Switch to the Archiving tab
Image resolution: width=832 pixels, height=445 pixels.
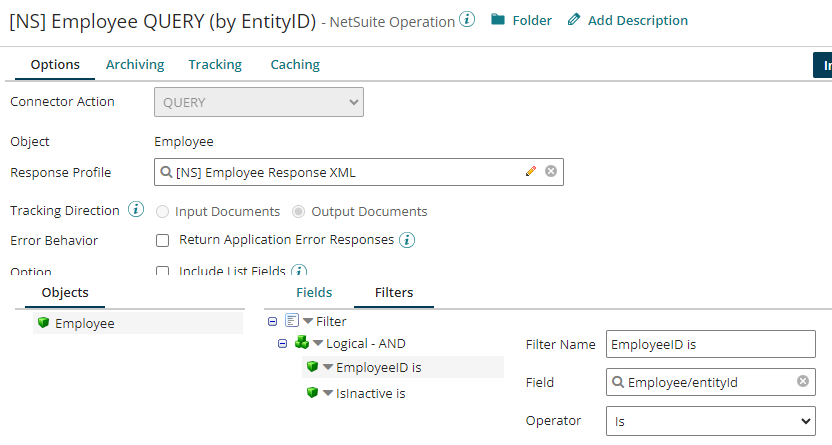click(135, 64)
